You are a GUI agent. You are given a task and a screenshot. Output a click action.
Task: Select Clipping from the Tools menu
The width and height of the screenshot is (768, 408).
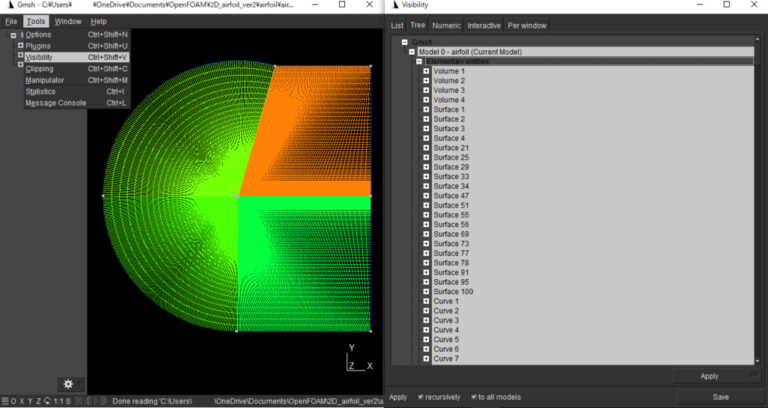click(40, 69)
